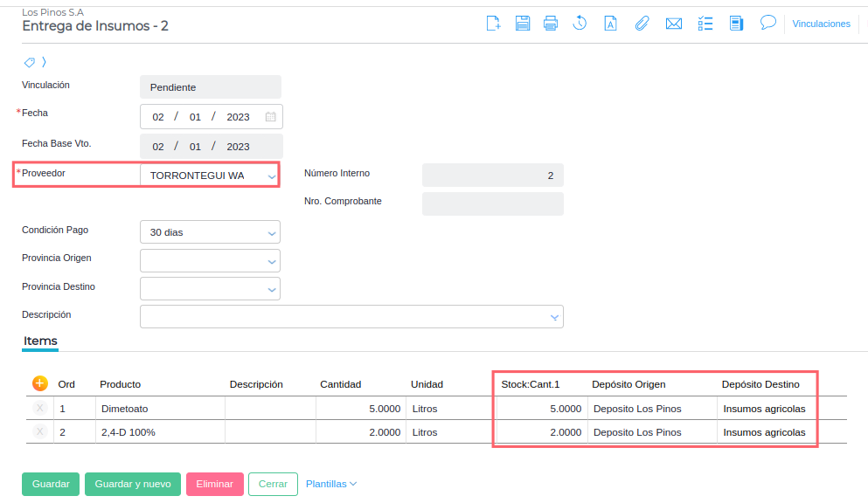The width and height of the screenshot is (868, 503).
Task: Remove the Dimetoato row with its X
Action: tap(39, 408)
